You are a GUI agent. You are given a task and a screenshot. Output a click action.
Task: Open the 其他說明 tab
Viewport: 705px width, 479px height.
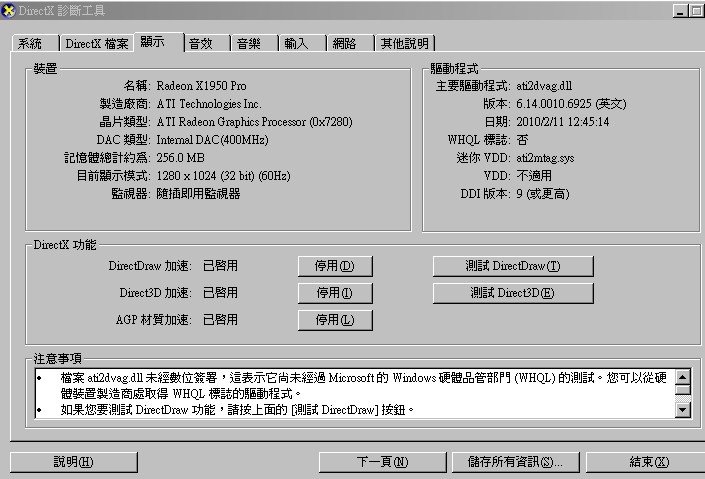[x=403, y=44]
